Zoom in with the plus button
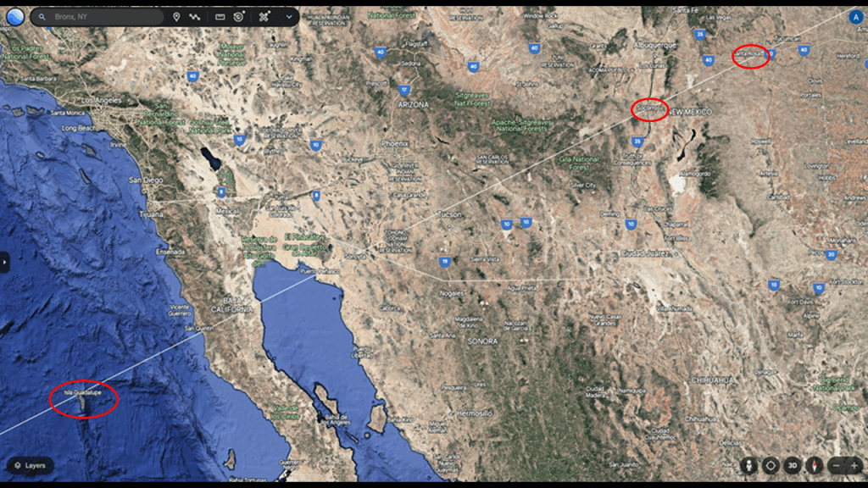 (854, 466)
